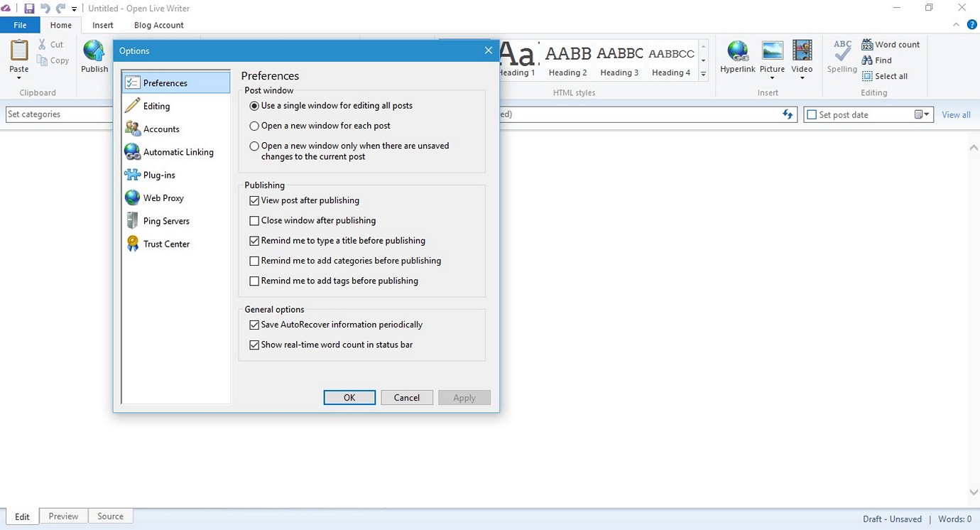
Task: Select open new window only when unsaved changes
Action: tap(254, 146)
